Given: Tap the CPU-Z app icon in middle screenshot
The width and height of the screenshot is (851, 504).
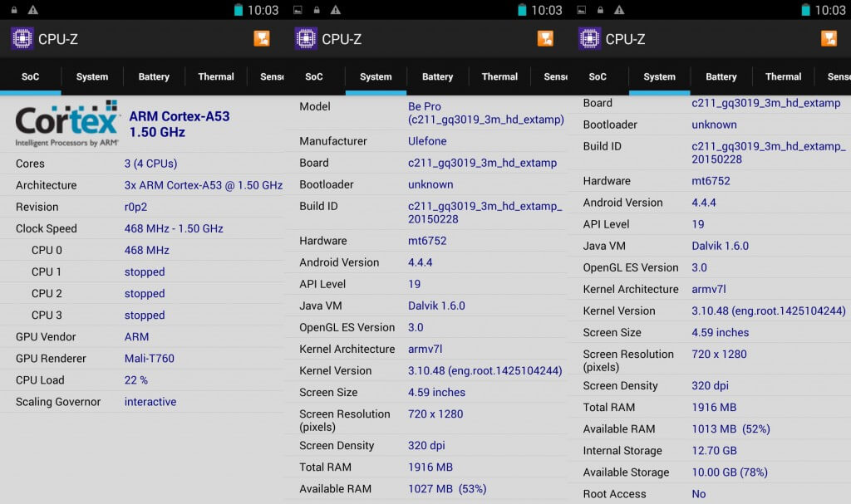Looking at the screenshot, I should 306,39.
